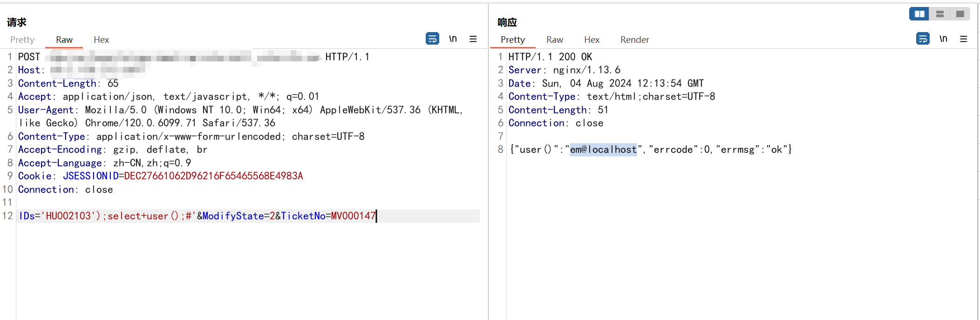Toggle word wrap icon in response panel

tap(922, 39)
